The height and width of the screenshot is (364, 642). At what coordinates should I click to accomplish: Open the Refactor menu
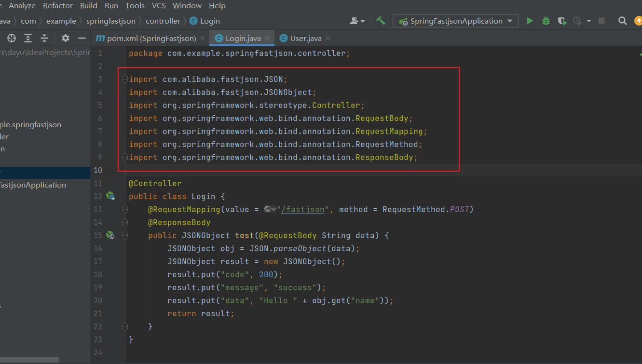58,6
